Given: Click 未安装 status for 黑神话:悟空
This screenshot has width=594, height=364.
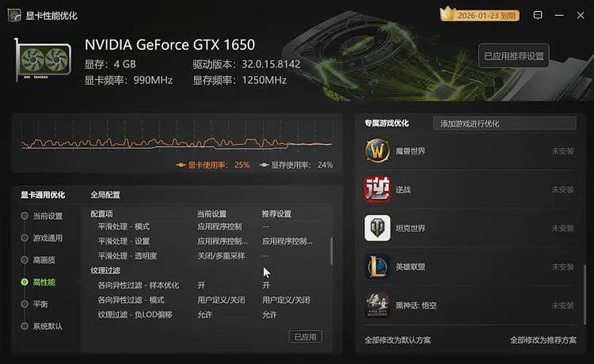Looking at the screenshot, I should coord(562,305).
